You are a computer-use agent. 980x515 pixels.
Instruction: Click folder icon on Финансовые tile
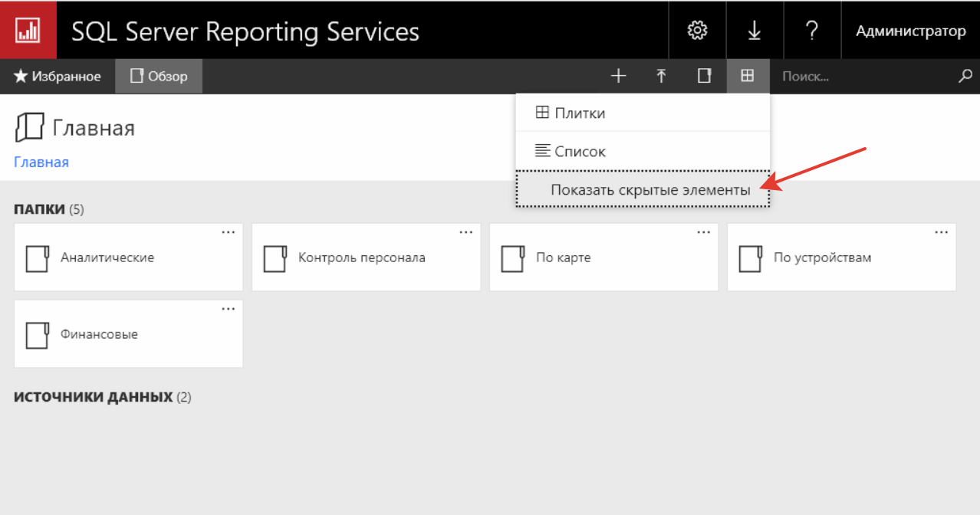point(38,335)
